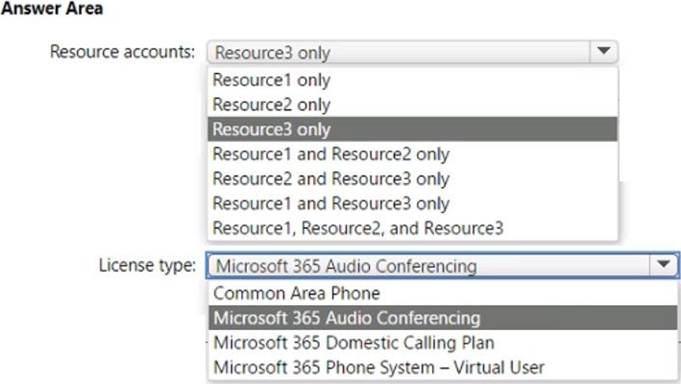Choose Resource1, Resource2, and Resource3 option

(412, 228)
